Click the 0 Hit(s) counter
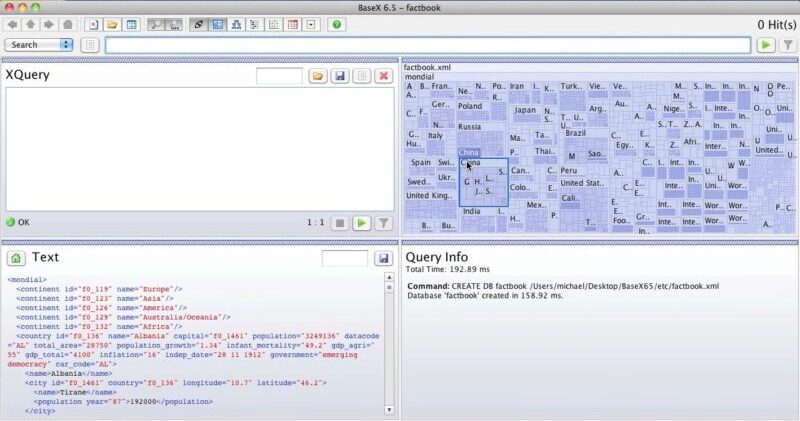Viewport: 800px width, 421px height. coord(777,24)
